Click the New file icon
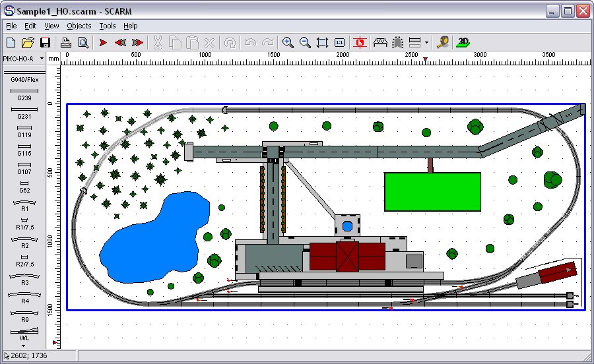 (11, 42)
